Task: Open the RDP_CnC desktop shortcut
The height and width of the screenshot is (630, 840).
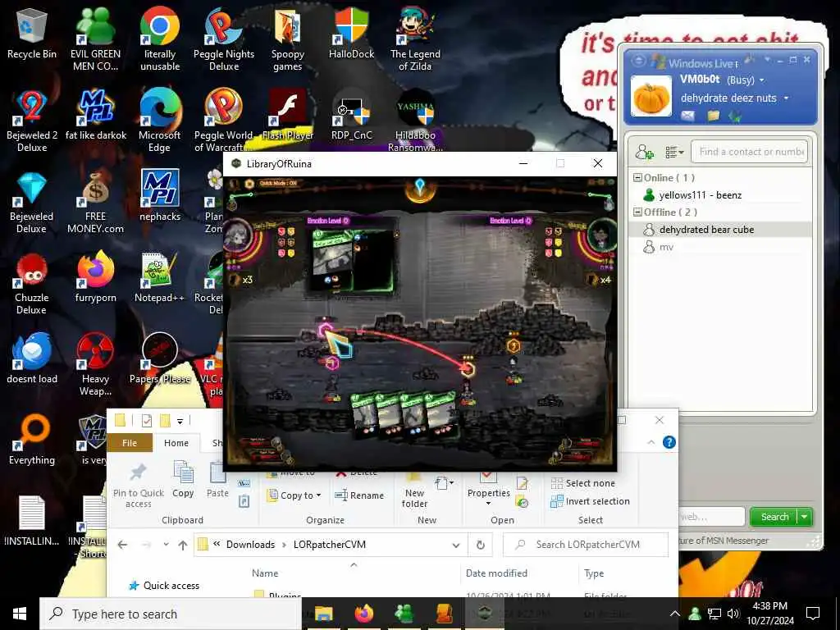Action: pyautogui.click(x=351, y=115)
